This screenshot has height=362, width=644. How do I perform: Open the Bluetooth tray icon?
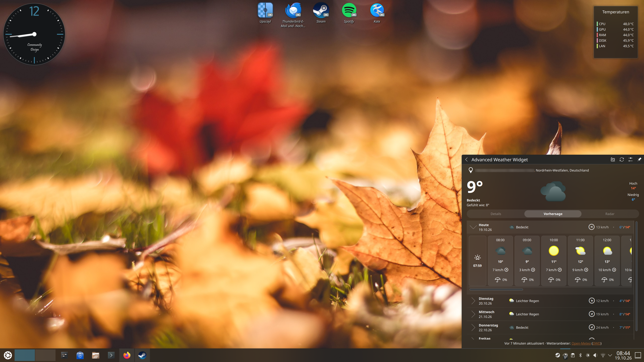(x=580, y=355)
